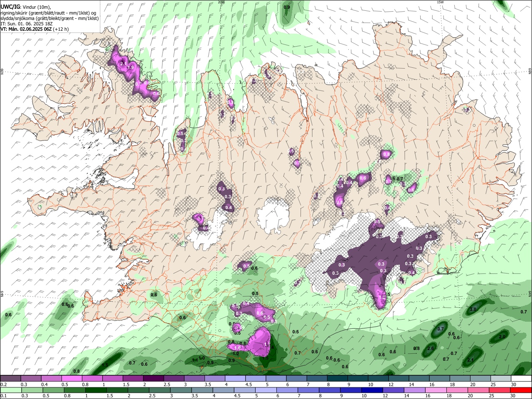This screenshot has width=532, height=399.
Task: Click upper legend dark teal swatch starting at 8
Action: tap(337, 378)
